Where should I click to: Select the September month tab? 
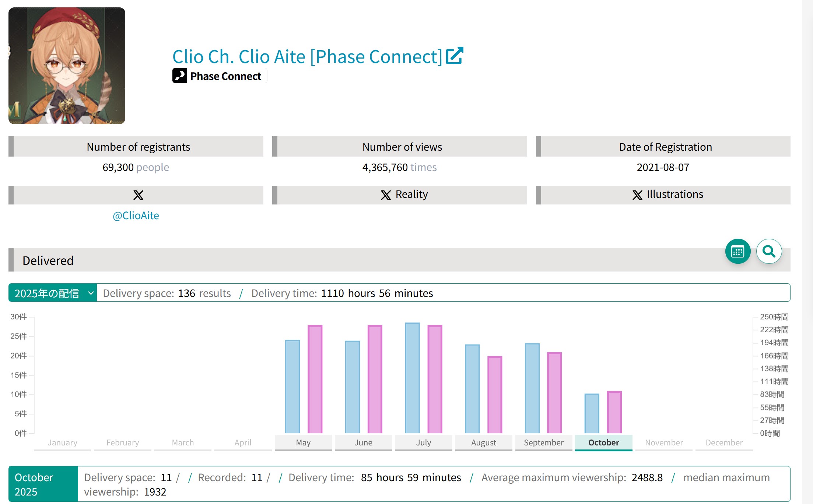point(543,442)
